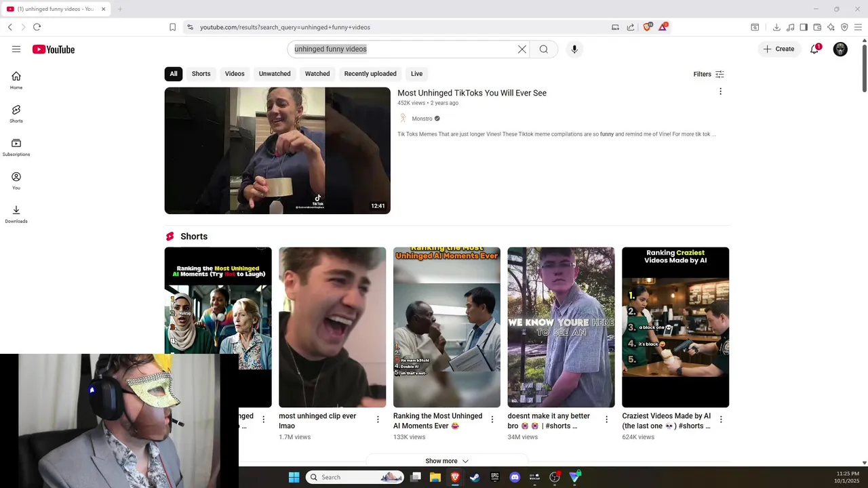Open options for 'doesnt make it any better' short
Image resolution: width=868 pixels, height=488 pixels.
point(607,420)
